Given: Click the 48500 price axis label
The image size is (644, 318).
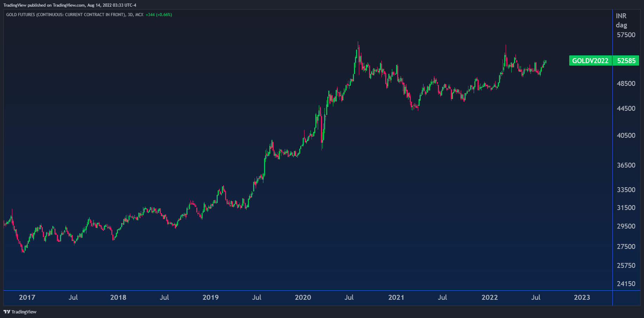Looking at the screenshot, I should point(626,83).
